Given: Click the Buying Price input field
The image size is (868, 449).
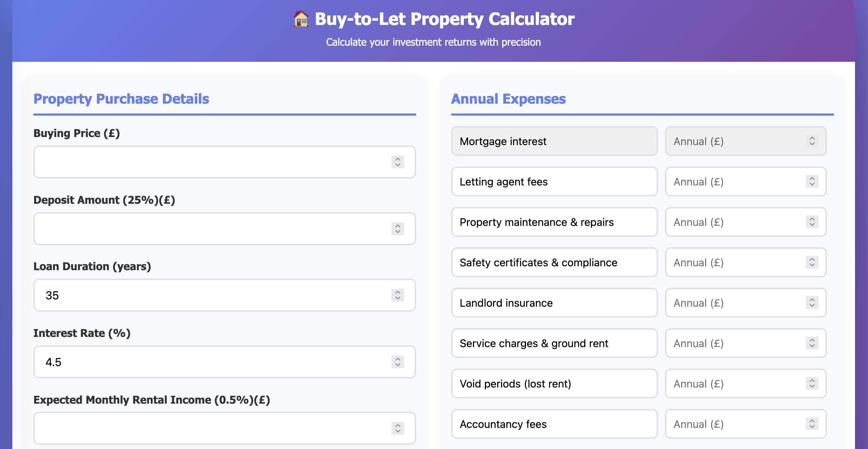Looking at the screenshot, I should tap(211, 162).
